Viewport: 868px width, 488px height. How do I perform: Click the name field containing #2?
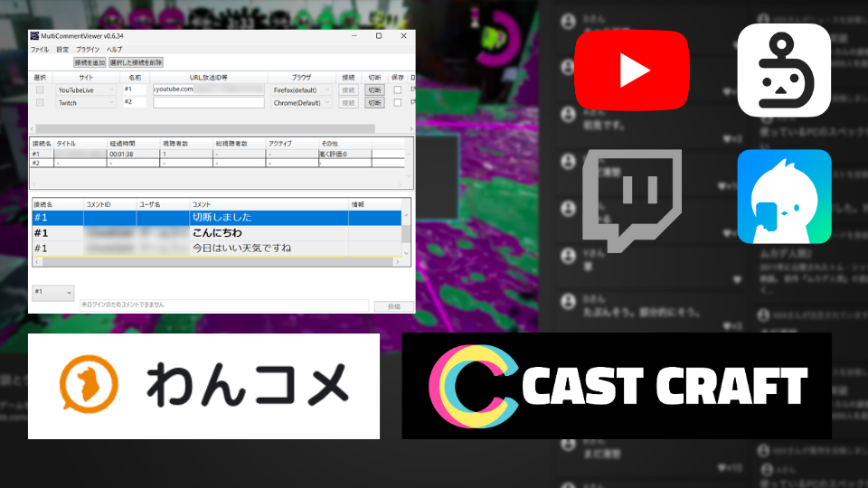click(x=135, y=102)
